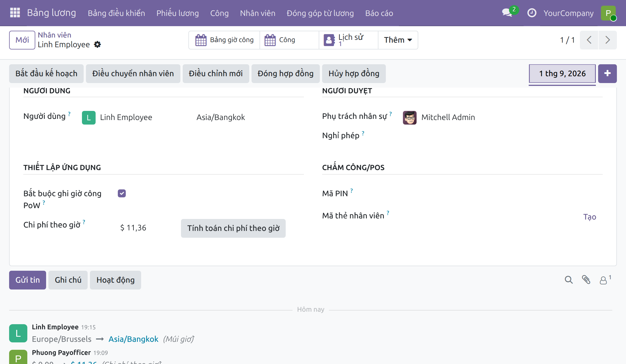Toggle the Bắt buộc ghi giờ công checkbox

[x=122, y=193]
